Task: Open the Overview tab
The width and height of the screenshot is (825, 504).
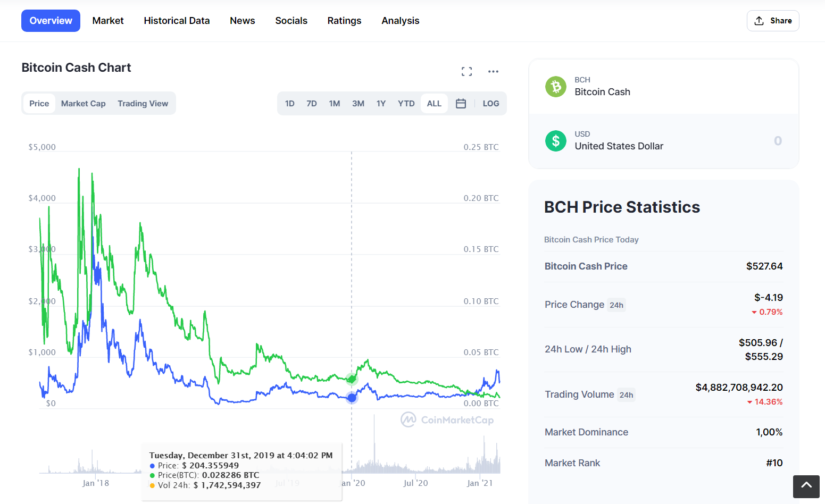Action: click(51, 21)
